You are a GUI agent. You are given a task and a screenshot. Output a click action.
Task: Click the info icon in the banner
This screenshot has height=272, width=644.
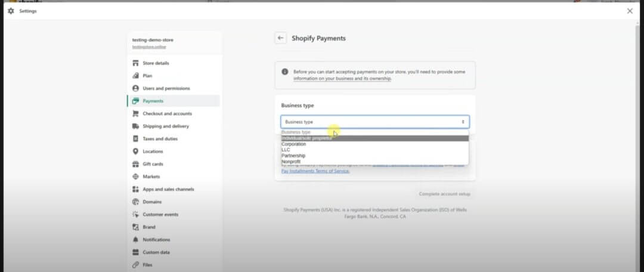[x=284, y=72]
